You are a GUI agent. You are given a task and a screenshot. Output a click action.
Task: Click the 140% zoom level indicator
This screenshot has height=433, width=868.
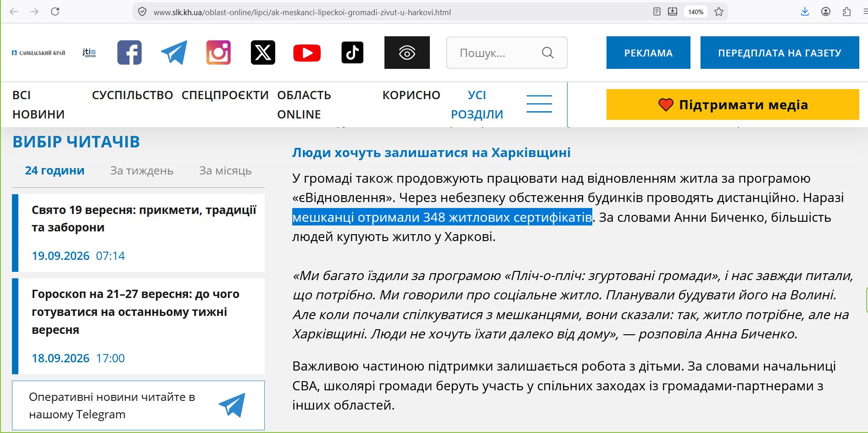click(x=696, y=11)
